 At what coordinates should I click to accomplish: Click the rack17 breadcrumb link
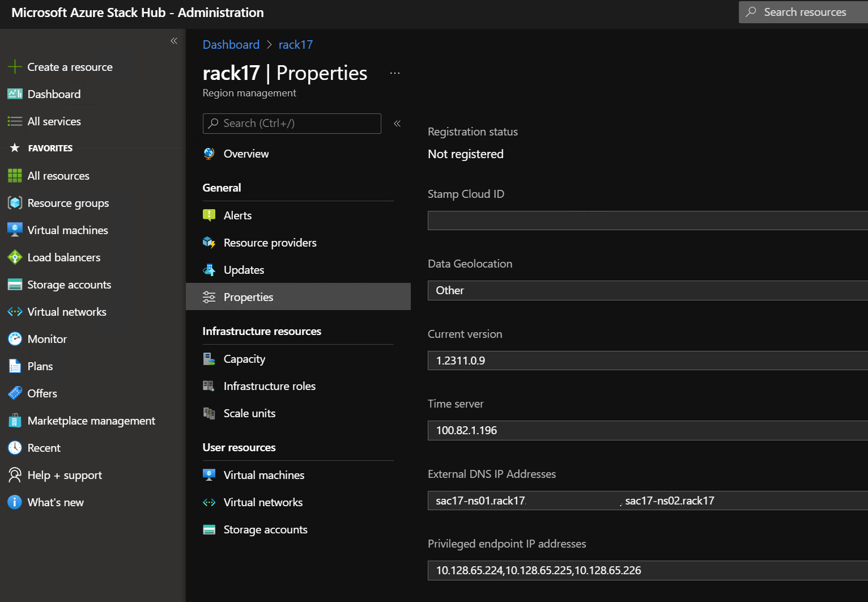click(295, 45)
